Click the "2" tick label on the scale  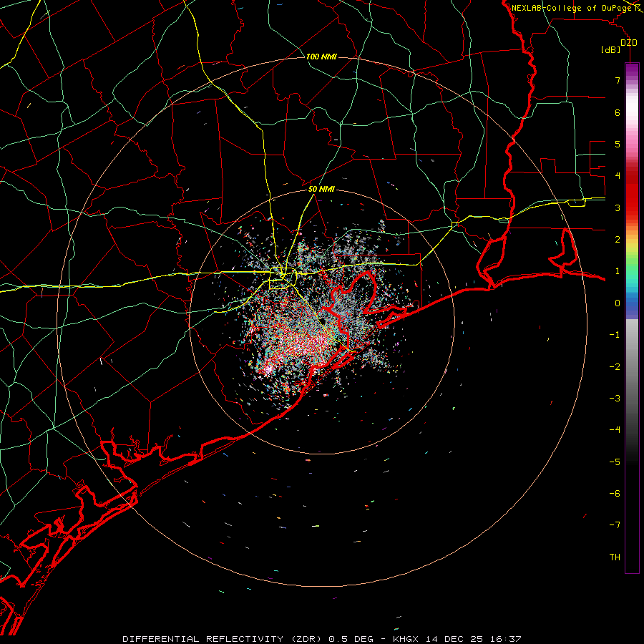(x=618, y=240)
